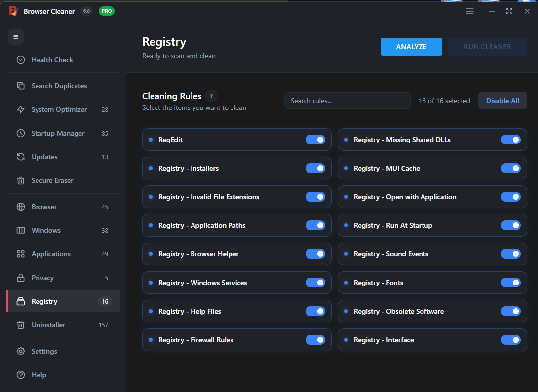
Task: Open Startup Manager clock icon
Action: (x=21, y=133)
